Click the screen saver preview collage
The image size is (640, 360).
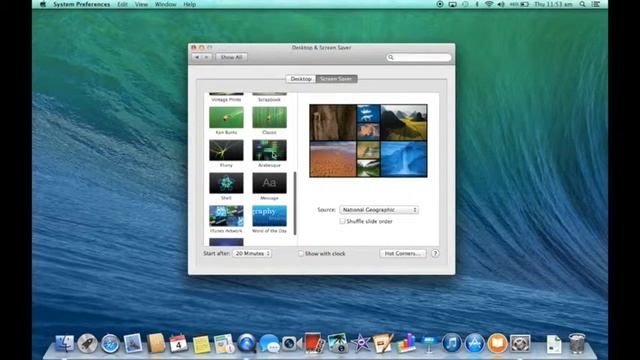pyautogui.click(x=368, y=141)
